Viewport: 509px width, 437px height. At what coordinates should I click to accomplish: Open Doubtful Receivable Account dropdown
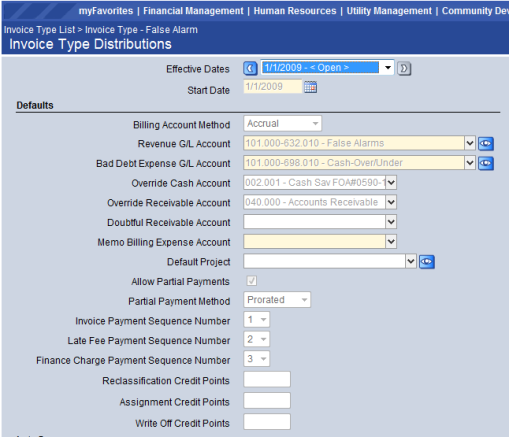coord(391,222)
